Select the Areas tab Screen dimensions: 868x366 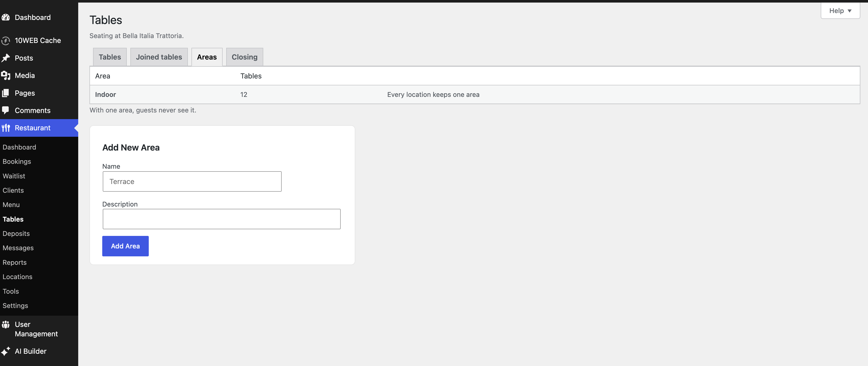coord(207,57)
